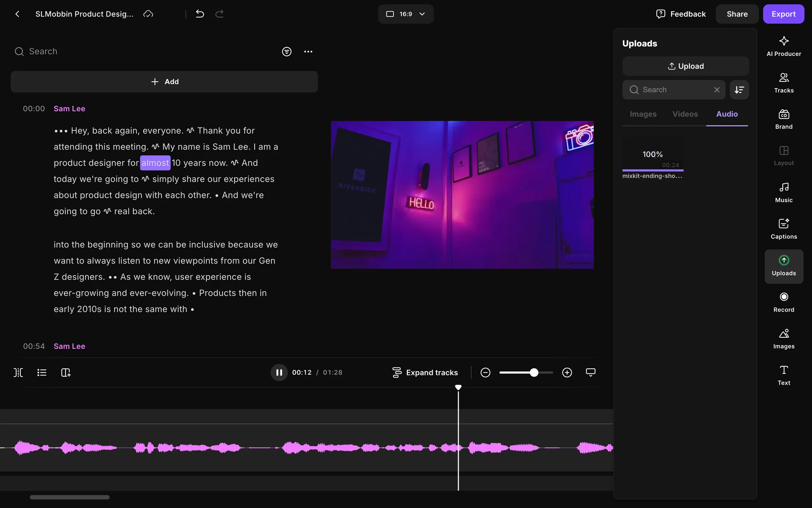Image resolution: width=812 pixels, height=508 pixels.
Task: Open the 16:9 aspect ratio dropdown
Action: (x=406, y=14)
